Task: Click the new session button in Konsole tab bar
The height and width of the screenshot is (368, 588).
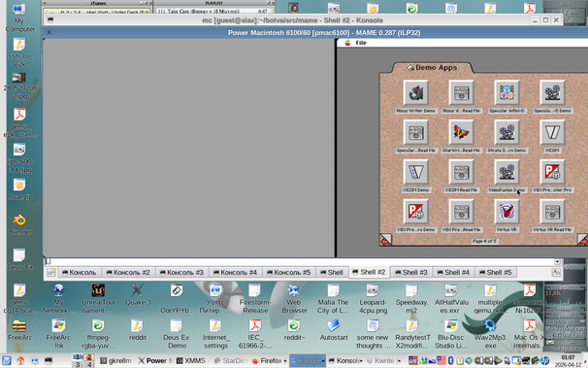Action: (x=51, y=272)
